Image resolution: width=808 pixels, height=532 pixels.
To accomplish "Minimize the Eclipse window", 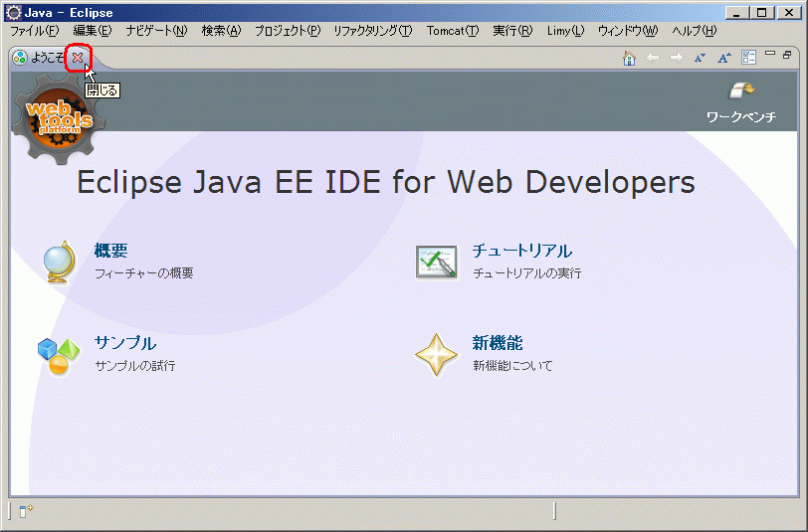I will coord(737,13).
